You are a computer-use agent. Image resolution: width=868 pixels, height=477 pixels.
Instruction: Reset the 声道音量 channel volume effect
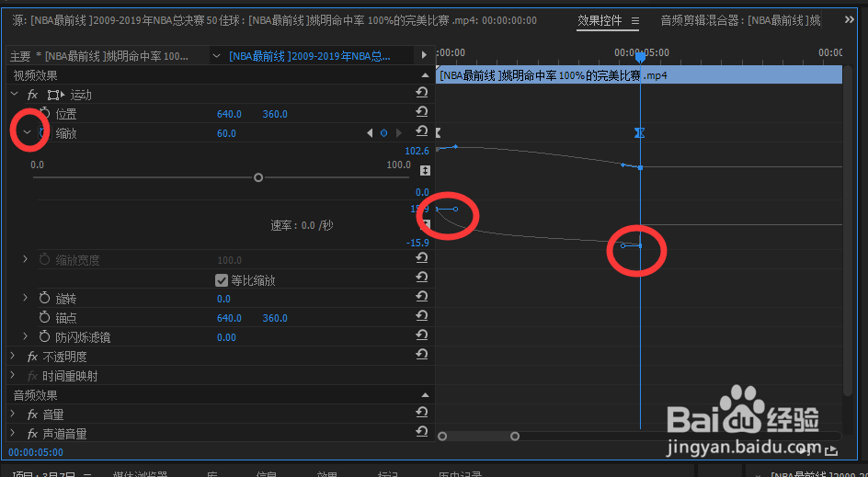[x=422, y=432]
